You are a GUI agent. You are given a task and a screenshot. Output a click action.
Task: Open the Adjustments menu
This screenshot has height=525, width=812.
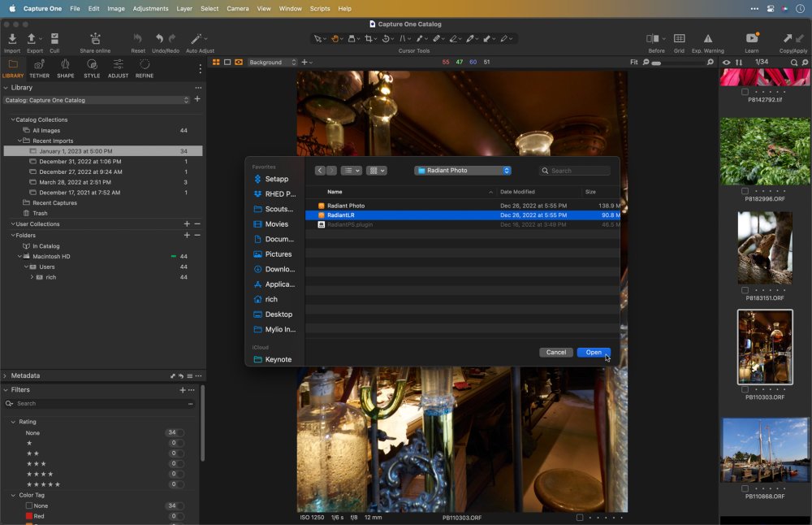[x=150, y=8]
